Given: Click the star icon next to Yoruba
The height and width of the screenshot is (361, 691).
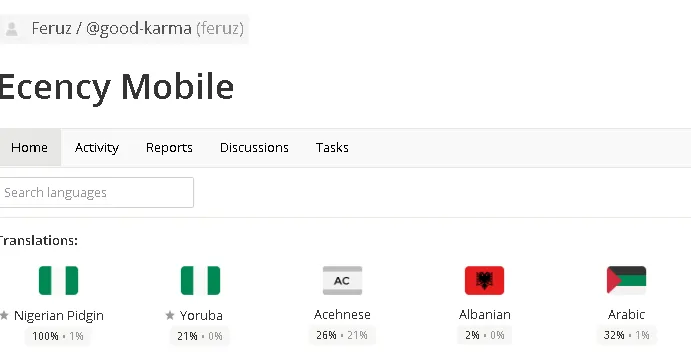Looking at the screenshot, I should [x=170, y=315].
